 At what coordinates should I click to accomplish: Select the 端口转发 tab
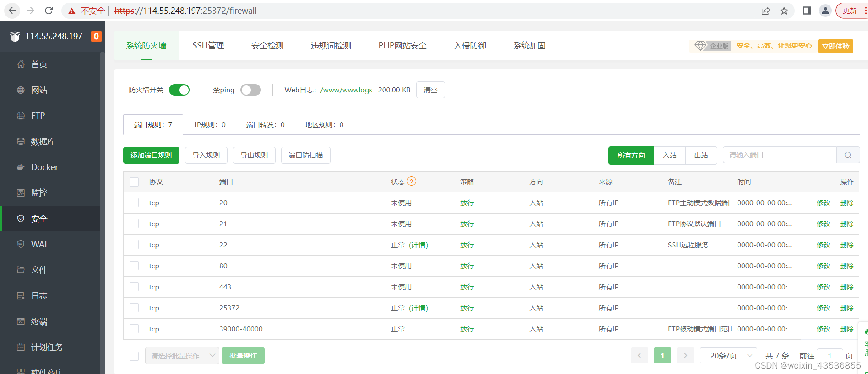coord(266,125)
